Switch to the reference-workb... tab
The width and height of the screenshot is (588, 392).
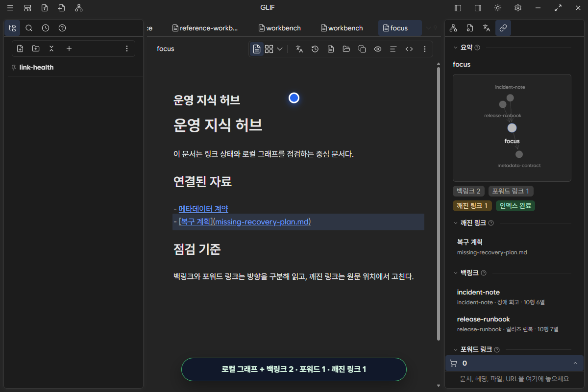pyautogui.click(x=205, y=28)
